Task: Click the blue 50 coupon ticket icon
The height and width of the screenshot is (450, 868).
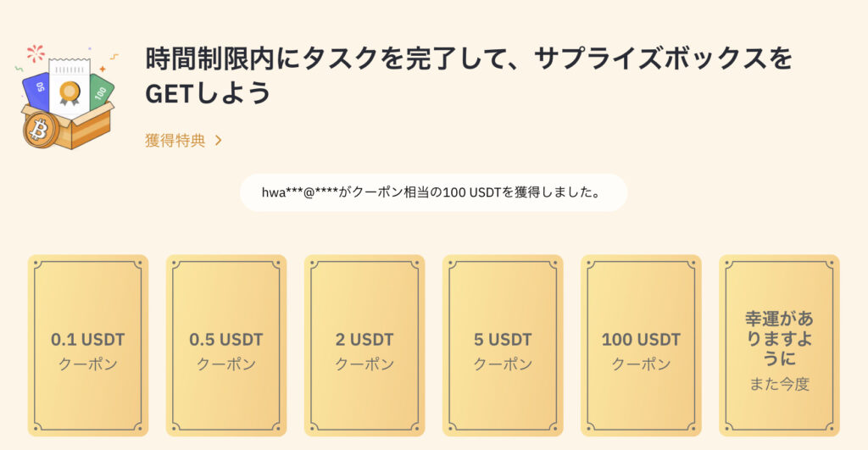Action: 37,90
